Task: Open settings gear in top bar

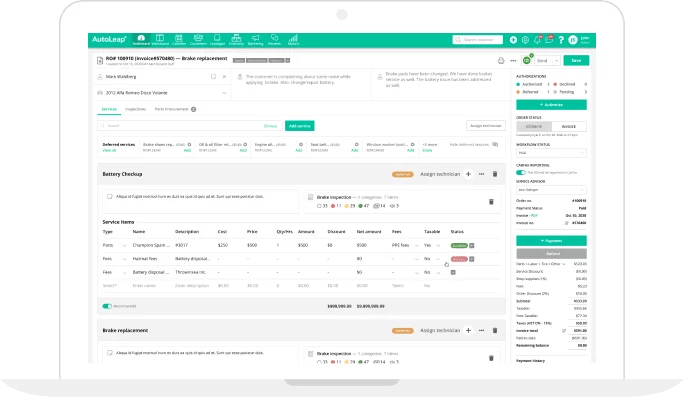Action: click(525, 40)
